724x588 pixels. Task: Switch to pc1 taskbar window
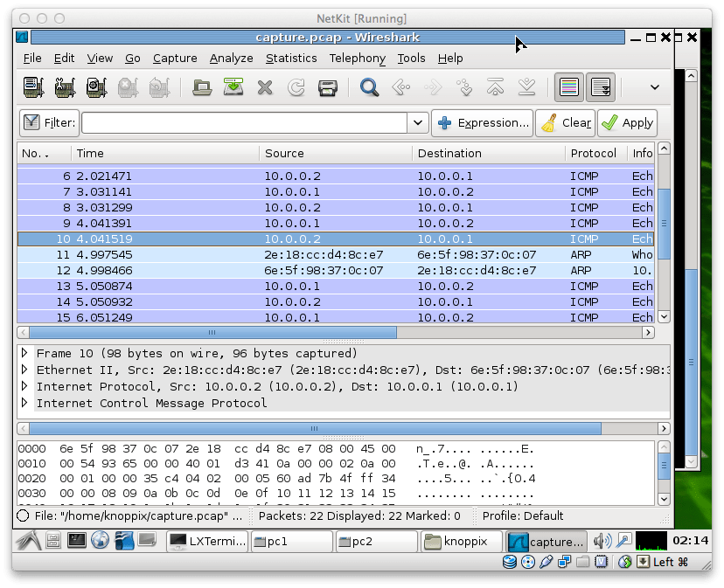tap(292, 542)
